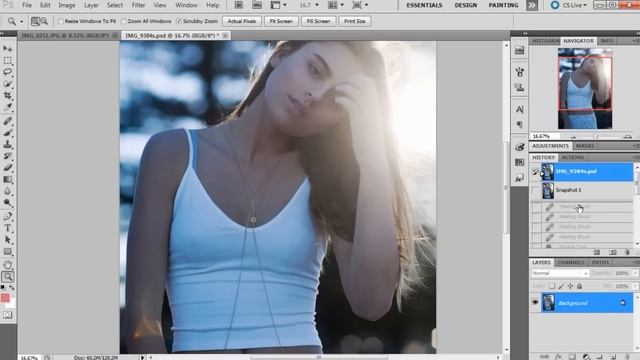The height and width of the screenshot is (360, 640).
Task: Reset default foreground and background colors
Action: pos(3,288)
